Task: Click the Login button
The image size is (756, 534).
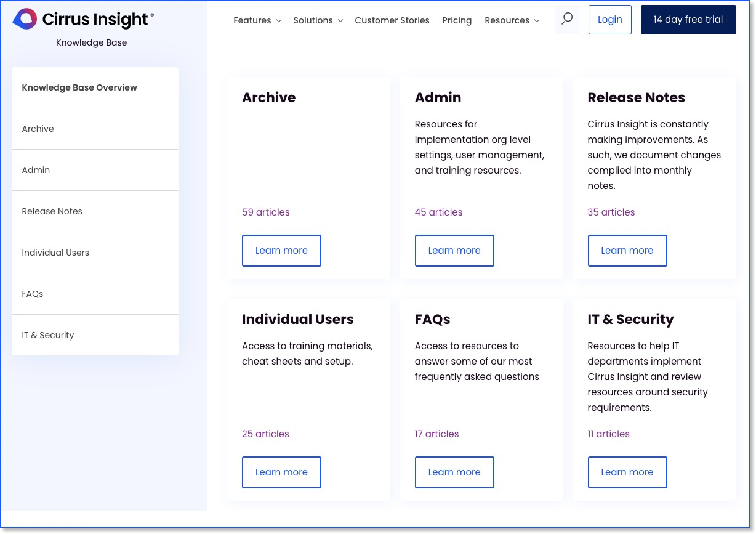Action: point(610,20)
